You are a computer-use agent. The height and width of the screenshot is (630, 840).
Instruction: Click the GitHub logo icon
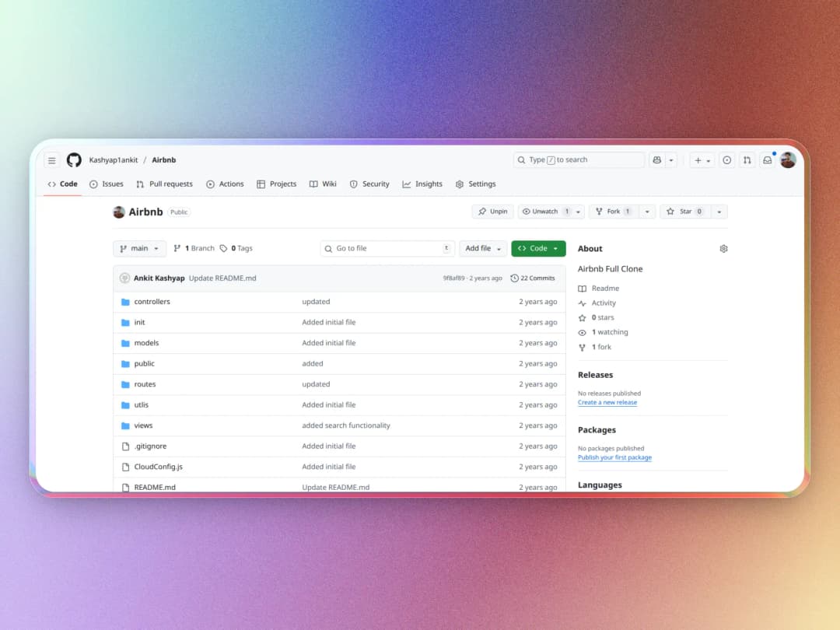coord(74,160)
